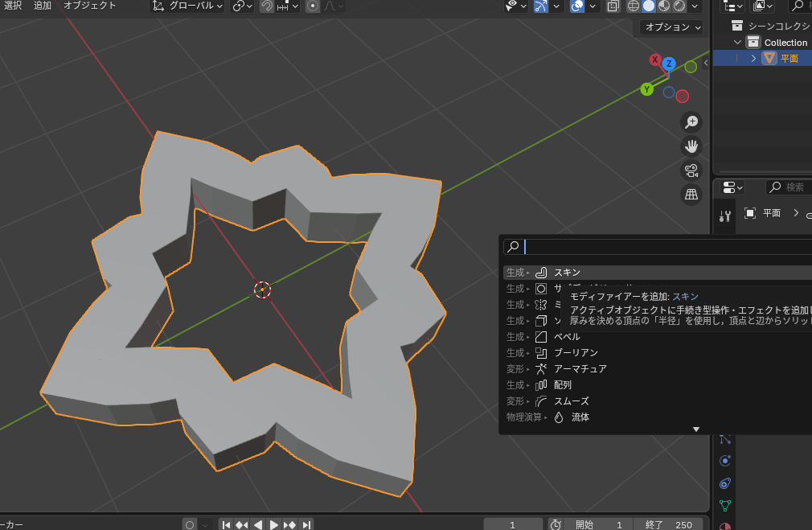Screen dimensions: 812x530
Task: Select wireframe viewport shading mode
Action: click(634, 6)
